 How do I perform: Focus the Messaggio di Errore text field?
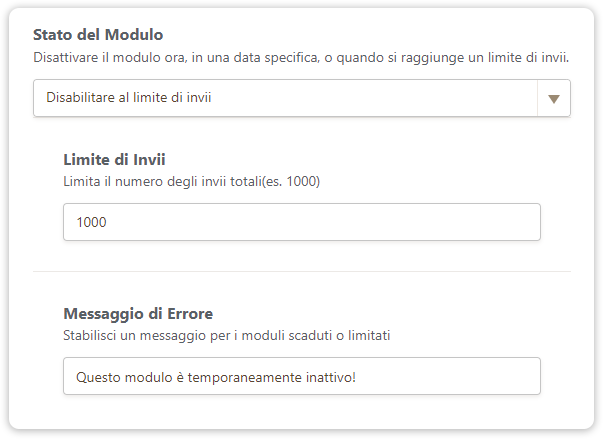click(x=301, y=376)
